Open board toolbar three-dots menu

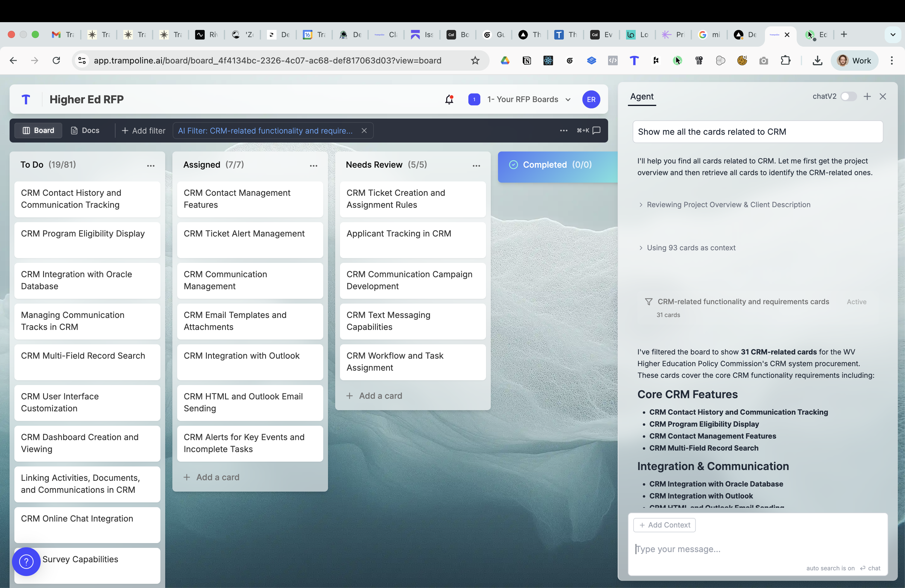pyautogui.click(x=564, y=131)
